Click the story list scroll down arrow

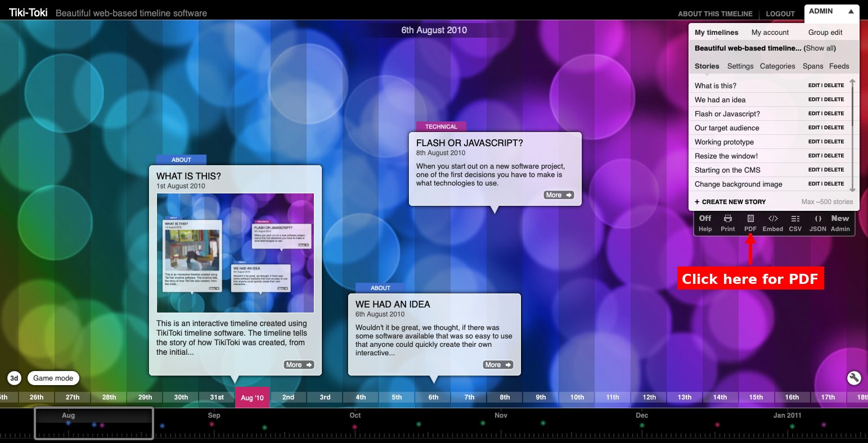pos(853,189)
